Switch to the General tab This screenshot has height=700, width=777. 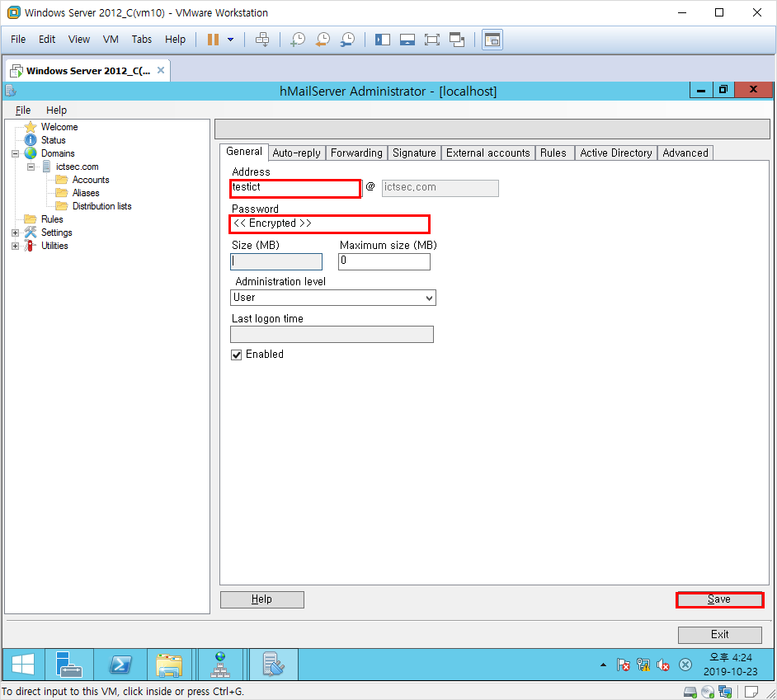(244, 152)
